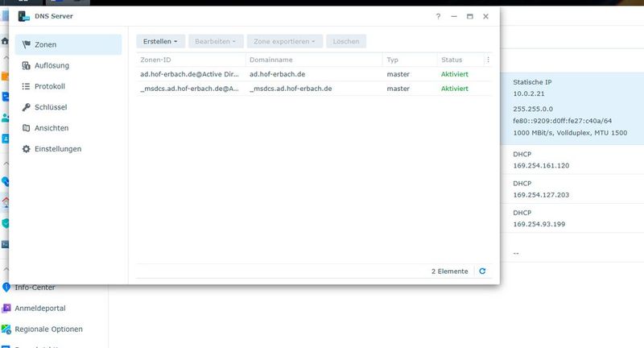Open the Zonen section in sidebar
This screenshot has height=348, width=644.
pyautogui.click(x=68, y=44)
